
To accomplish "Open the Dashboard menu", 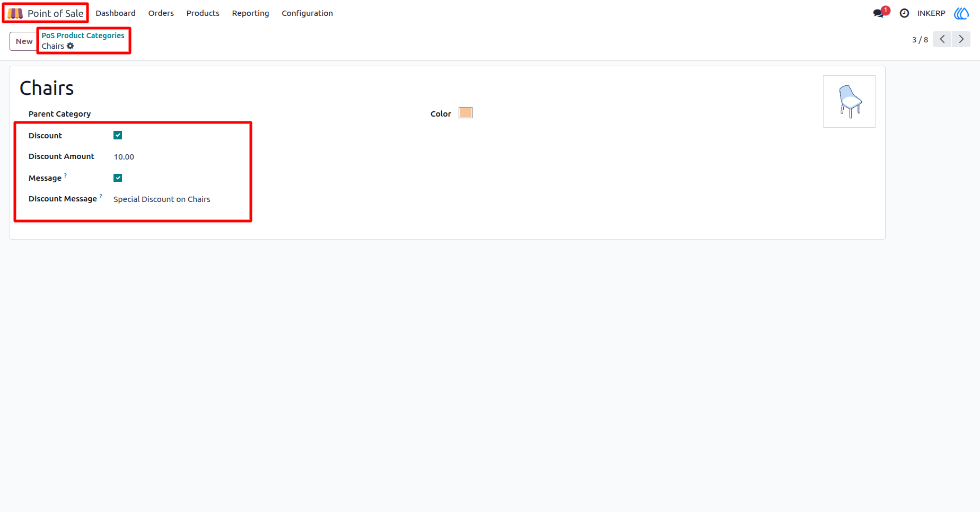I will click(x=116, y=13).
